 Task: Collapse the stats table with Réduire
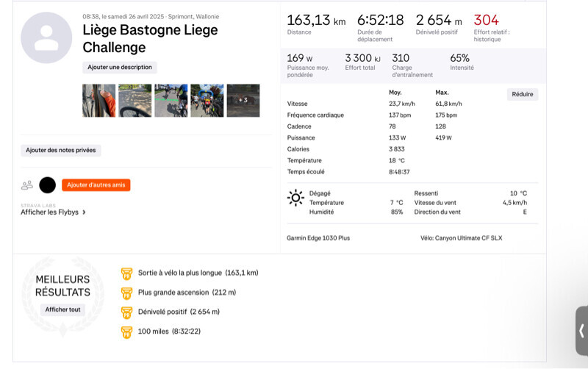coord(522,94)
